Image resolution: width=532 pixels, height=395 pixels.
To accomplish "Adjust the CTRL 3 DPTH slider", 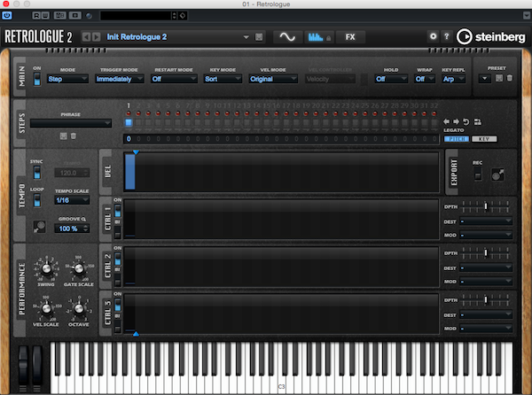I will pyautogui.click(x=486, y=299).
